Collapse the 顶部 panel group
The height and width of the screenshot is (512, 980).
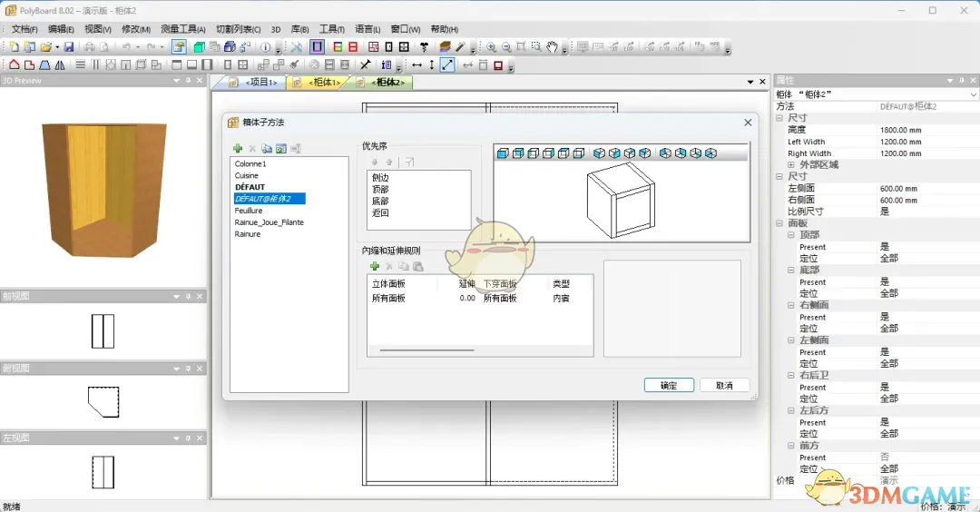pyautogui.click(x=790, y=235)
